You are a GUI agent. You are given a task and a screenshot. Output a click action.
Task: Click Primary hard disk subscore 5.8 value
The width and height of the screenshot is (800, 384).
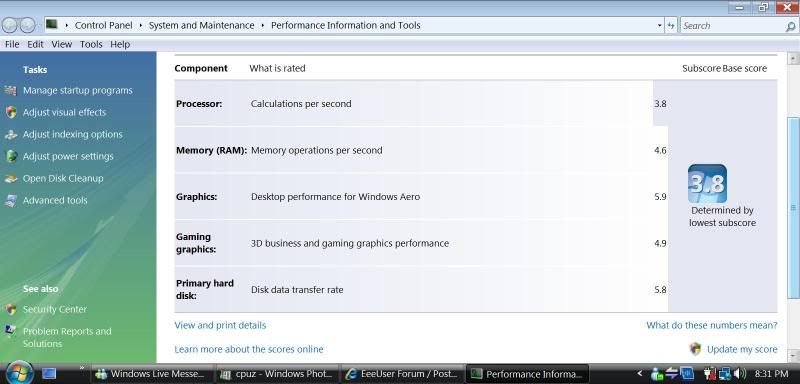(x=660, y=290)
